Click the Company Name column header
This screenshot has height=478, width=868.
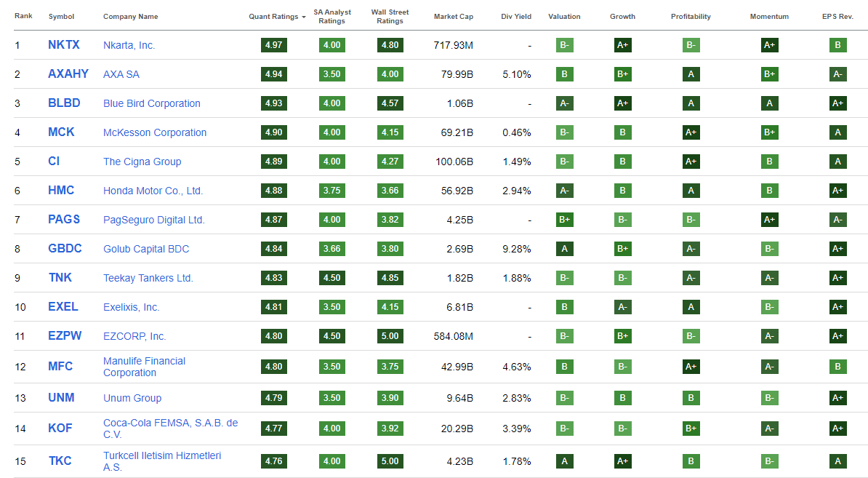pos(131,17)
